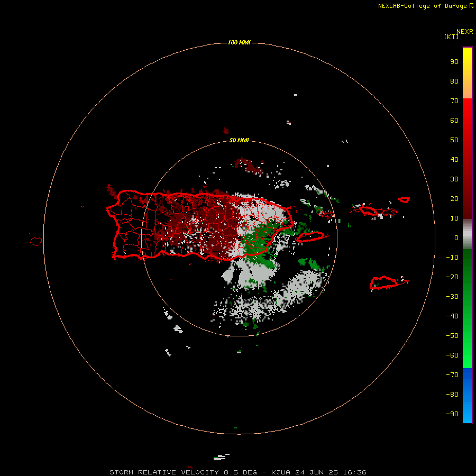Click the "0.5 DEG" elevation text in the caption
The width and height of the screenshot is (476, 476).
(x=240, y=472)
